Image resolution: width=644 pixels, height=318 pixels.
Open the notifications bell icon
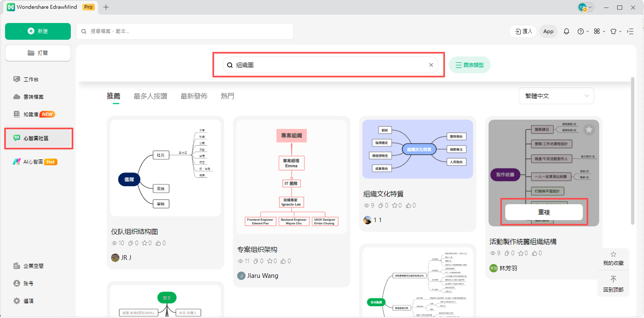pos(566,31)
